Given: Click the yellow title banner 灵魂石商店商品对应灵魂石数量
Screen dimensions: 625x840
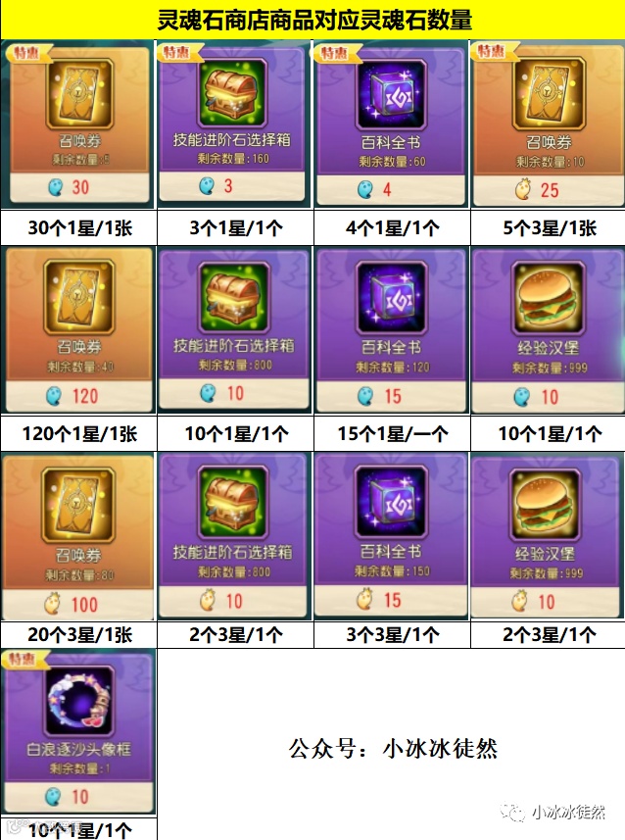Looking at the screenshot, I should coord(312,20).
